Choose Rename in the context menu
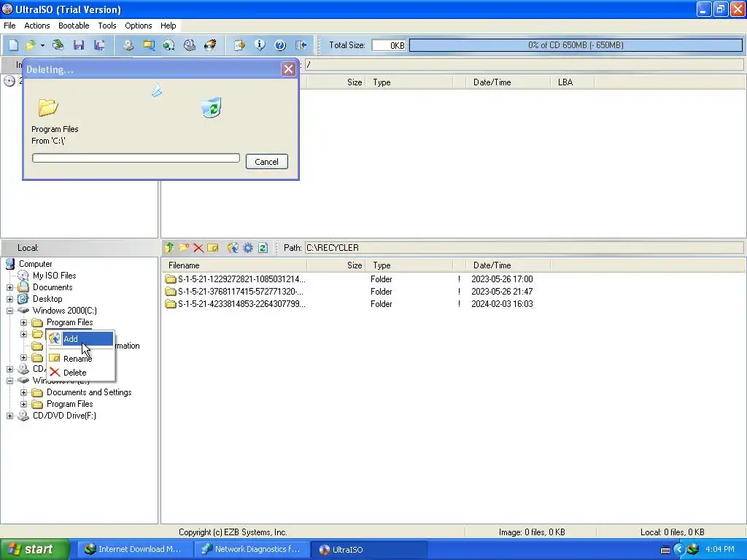The height and width of the screenshot is (560, 747). pyautogui.click(x=80, y=359)
